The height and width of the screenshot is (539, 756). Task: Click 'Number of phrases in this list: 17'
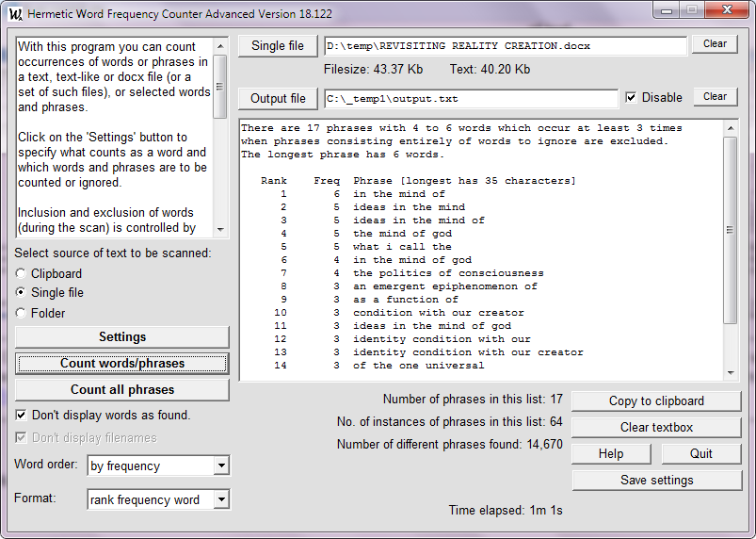(473, 399)
